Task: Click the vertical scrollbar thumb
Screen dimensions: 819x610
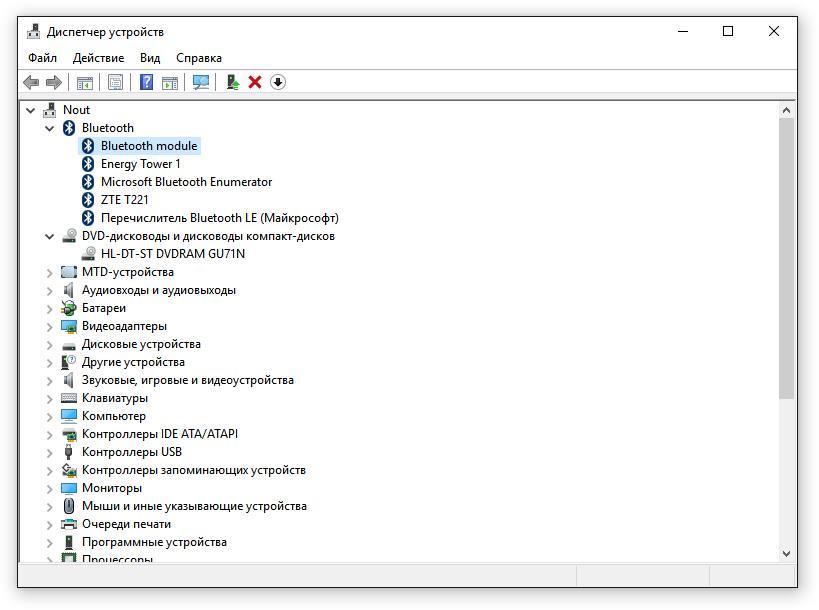Action: pyautogui.click(x=787, y=259)
